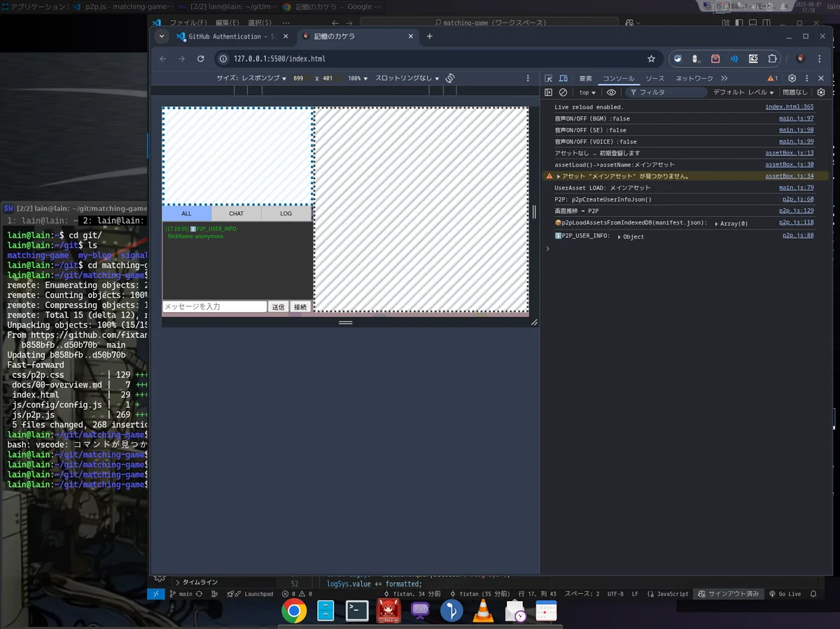The height and width of the screenshot is (629, 840).
Task: Click the live expression eye icon
Action: 611,92
